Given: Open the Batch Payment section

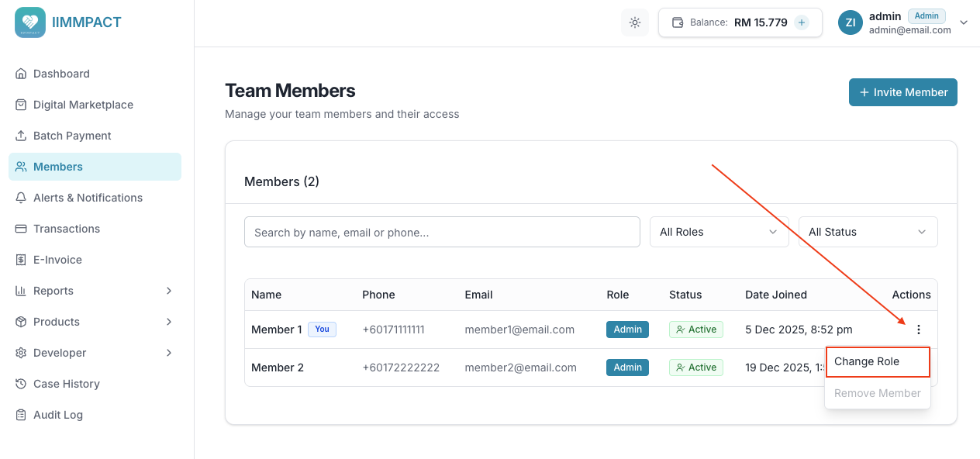Looking at the screenshot, I should coord(72,136).
